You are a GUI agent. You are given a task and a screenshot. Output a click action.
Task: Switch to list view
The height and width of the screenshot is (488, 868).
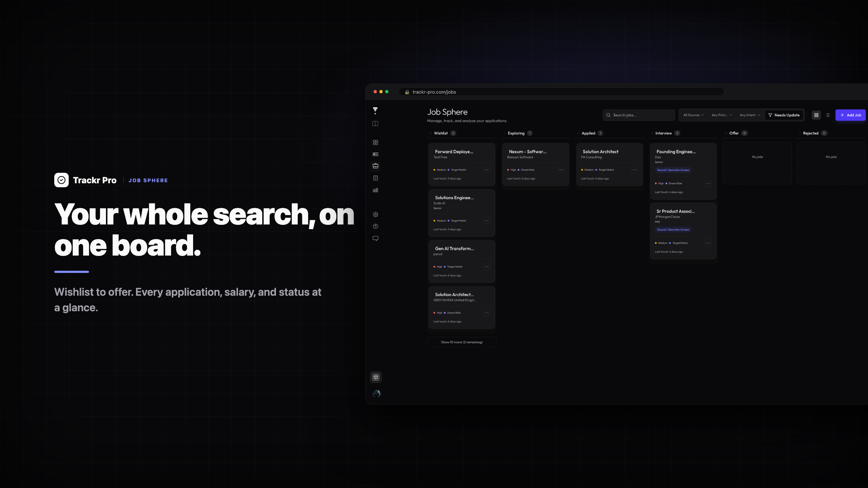click(x=828, y=115)
